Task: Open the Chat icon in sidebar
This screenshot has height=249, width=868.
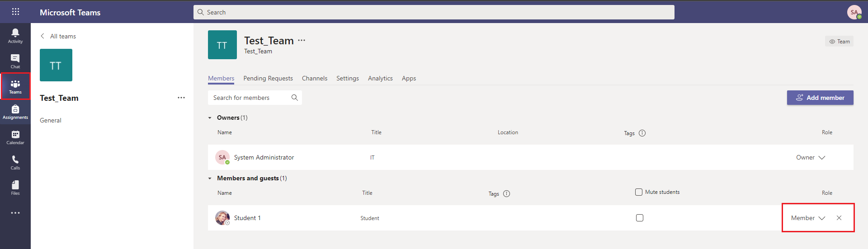Action: click(x=15, y=61)
